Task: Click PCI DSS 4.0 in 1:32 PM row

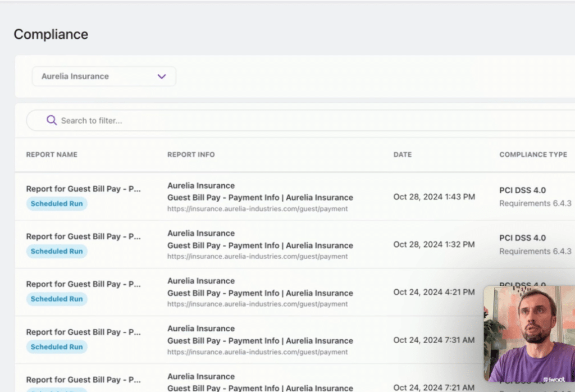Action: pos(523,238)
